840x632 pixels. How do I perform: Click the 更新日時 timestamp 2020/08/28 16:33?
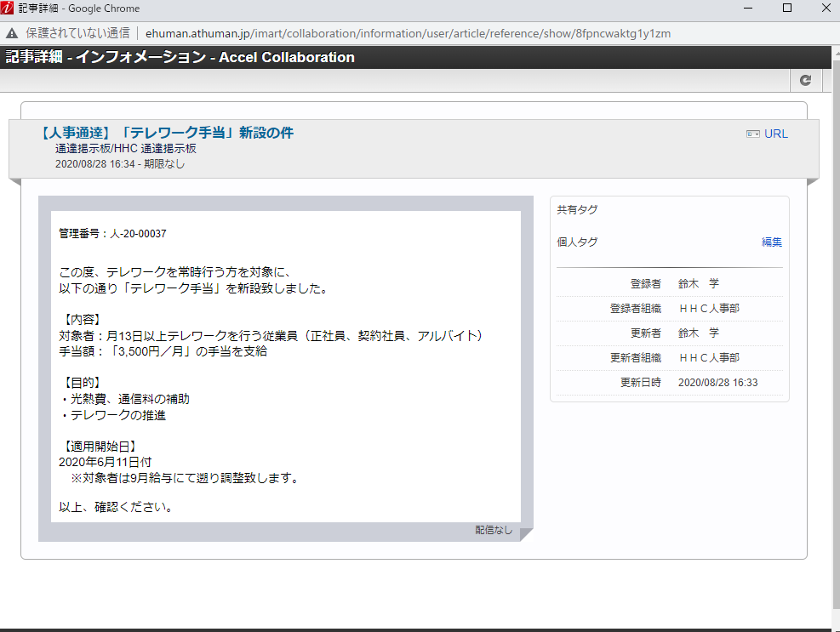coord(719,382)
